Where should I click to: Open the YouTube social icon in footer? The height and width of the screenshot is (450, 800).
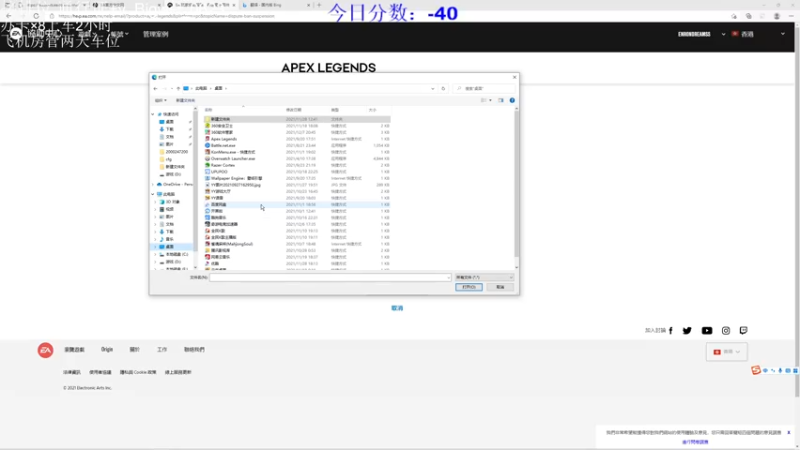click(x=707, y=331)
